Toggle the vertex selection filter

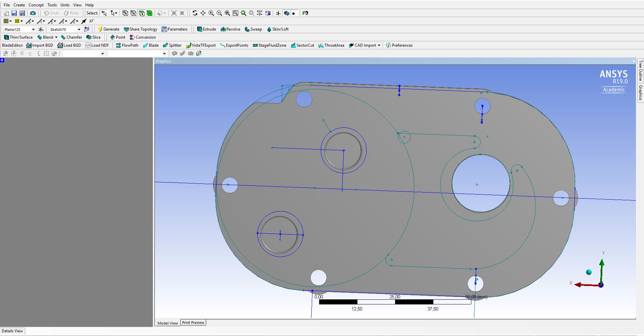click(x=125, y=13)
